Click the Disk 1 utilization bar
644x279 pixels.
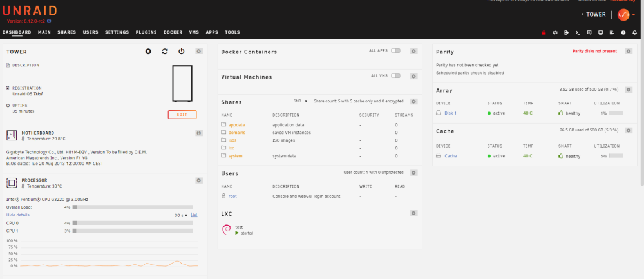[616, 113]
